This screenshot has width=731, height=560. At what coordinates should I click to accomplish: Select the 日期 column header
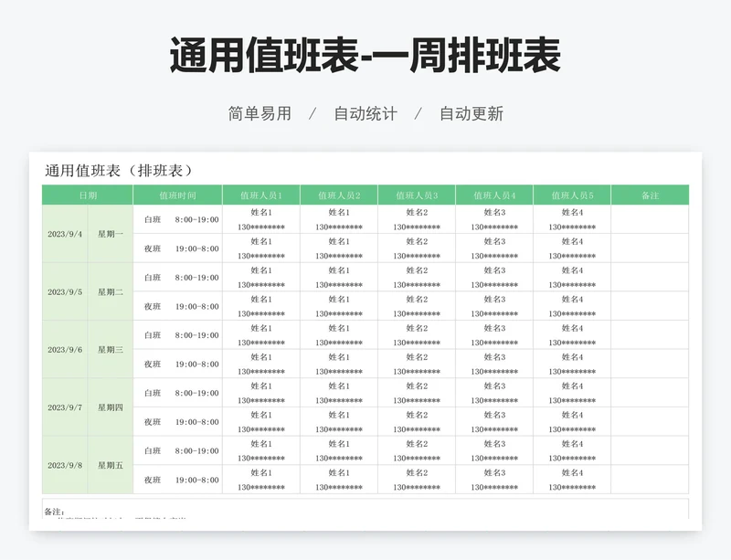coord(88,195)
